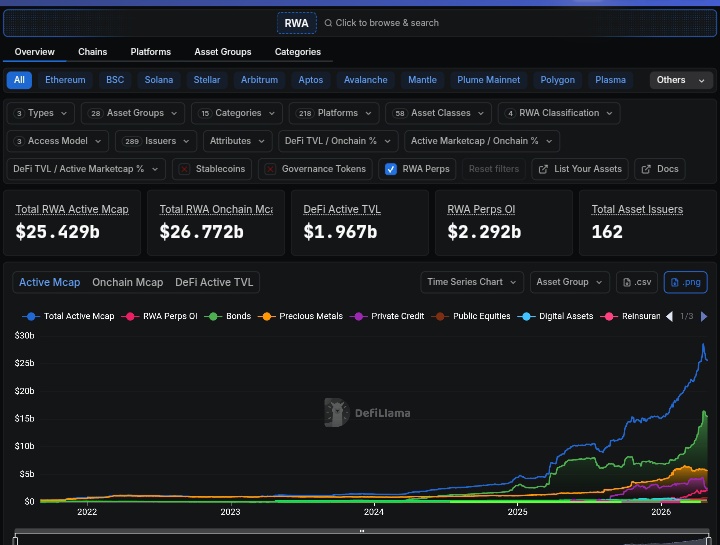Open Active Marketcap / Onchain % dropdown

click(x=482, y=141)
